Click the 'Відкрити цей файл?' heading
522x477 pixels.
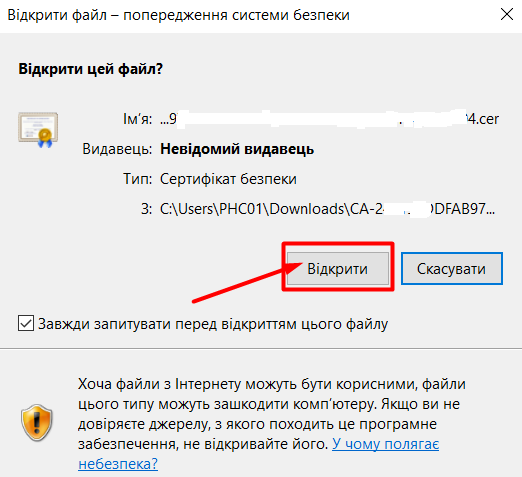[x=91, y=69]
